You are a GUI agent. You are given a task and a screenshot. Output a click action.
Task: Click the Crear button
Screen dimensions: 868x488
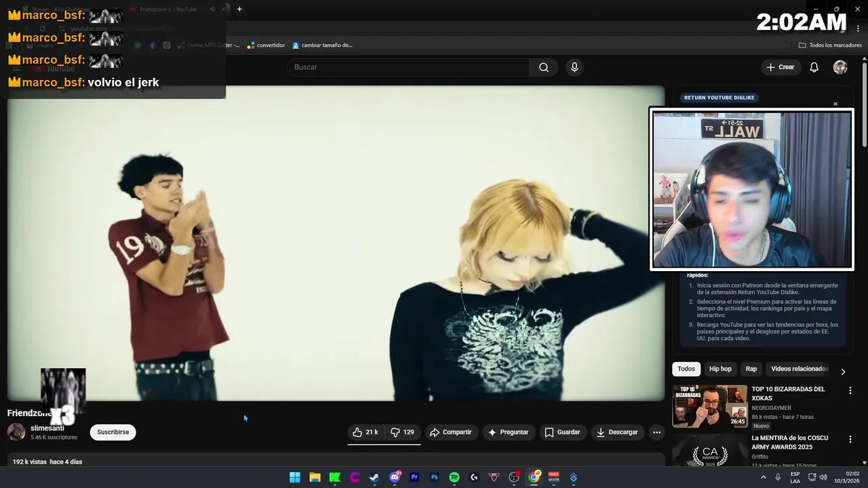(x=780, y=67)
